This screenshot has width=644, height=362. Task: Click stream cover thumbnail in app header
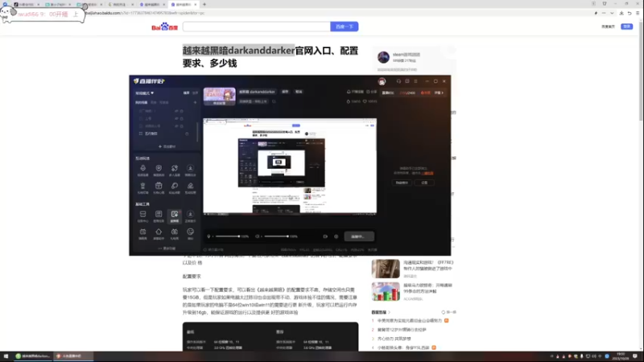[219, 97]
